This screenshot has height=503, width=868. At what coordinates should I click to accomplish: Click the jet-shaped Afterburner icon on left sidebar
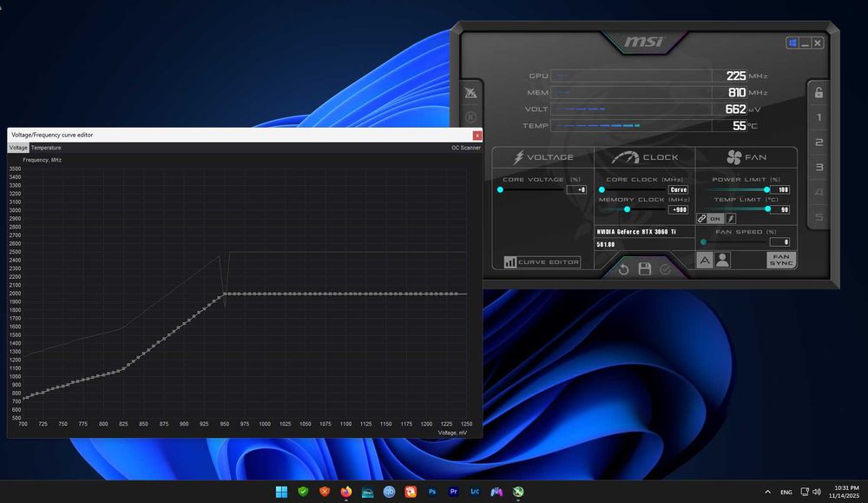point(471,92)
